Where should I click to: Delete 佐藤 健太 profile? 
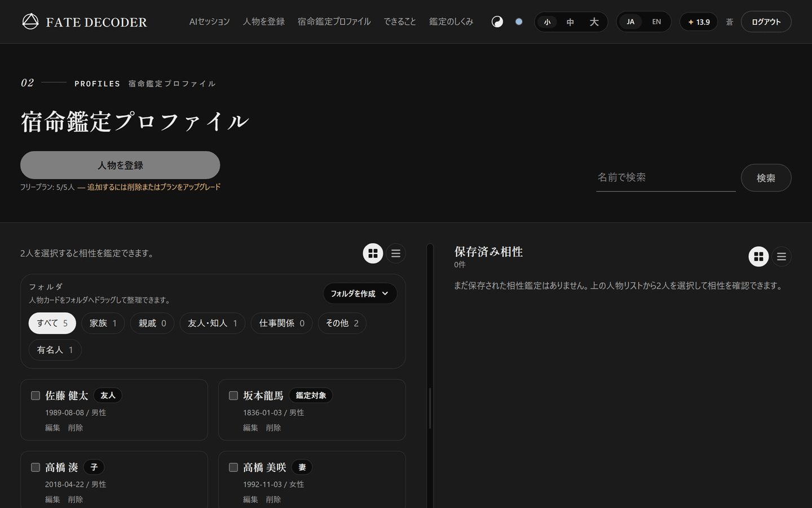coord(76,428)
